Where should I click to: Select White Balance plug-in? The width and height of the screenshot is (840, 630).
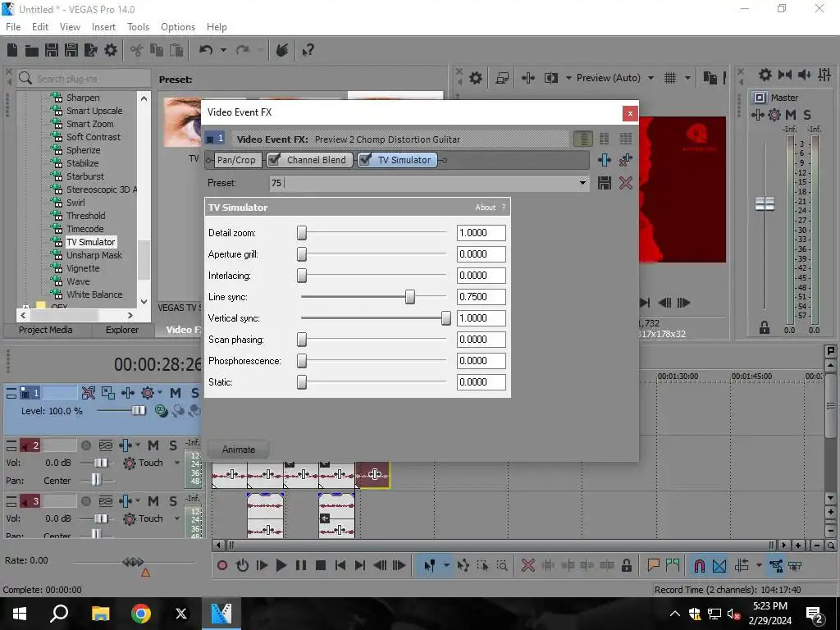(94, 294)
